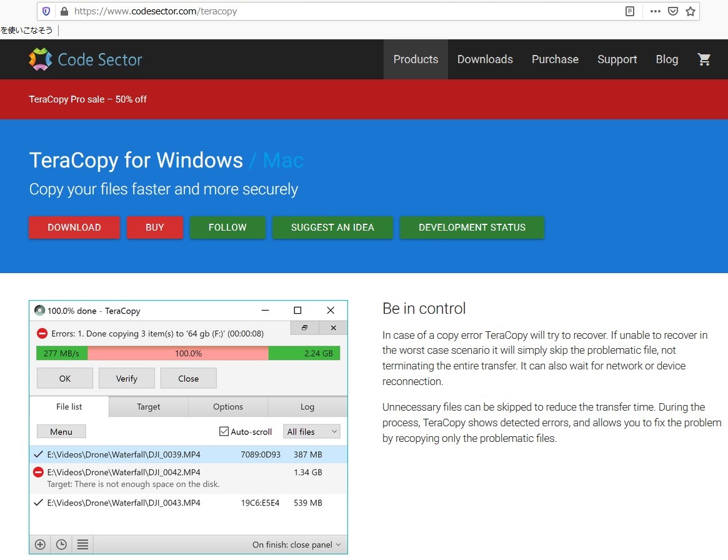
Task: Open the TeraCopy history clock icon
Action: (x=61, y=544)
